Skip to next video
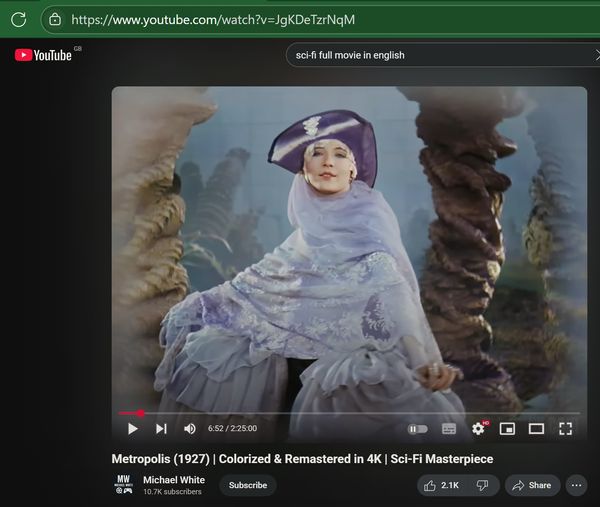 click(161, 429)
